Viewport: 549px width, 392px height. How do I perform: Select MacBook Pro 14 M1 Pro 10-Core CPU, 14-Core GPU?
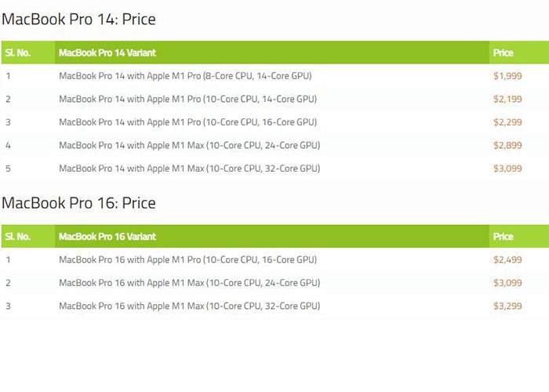point(187,99)
